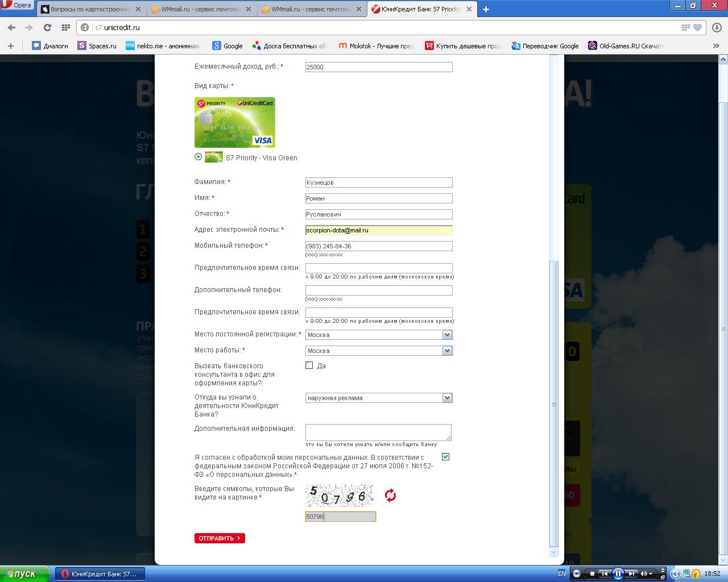Click the browser forward arrow
728x582 pixels.
[x=29, y=27]
